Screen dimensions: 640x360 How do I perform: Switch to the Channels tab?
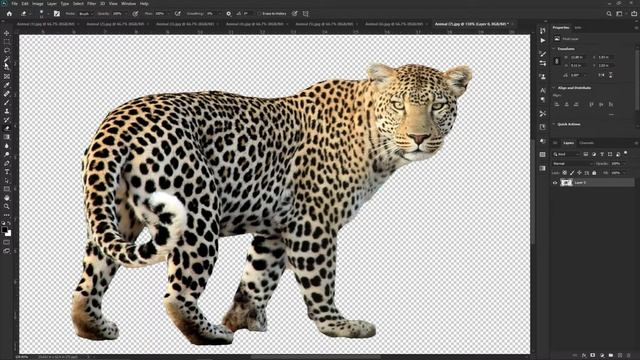[587, 143]
